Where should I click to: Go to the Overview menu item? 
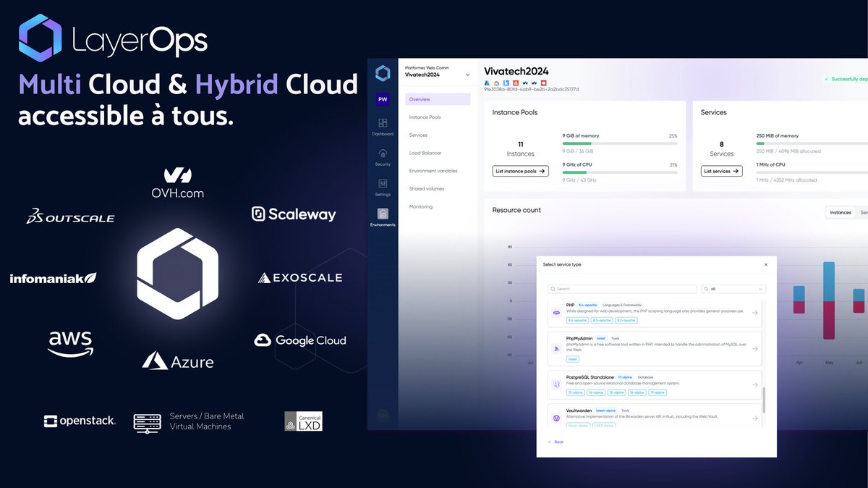(437, 99)
